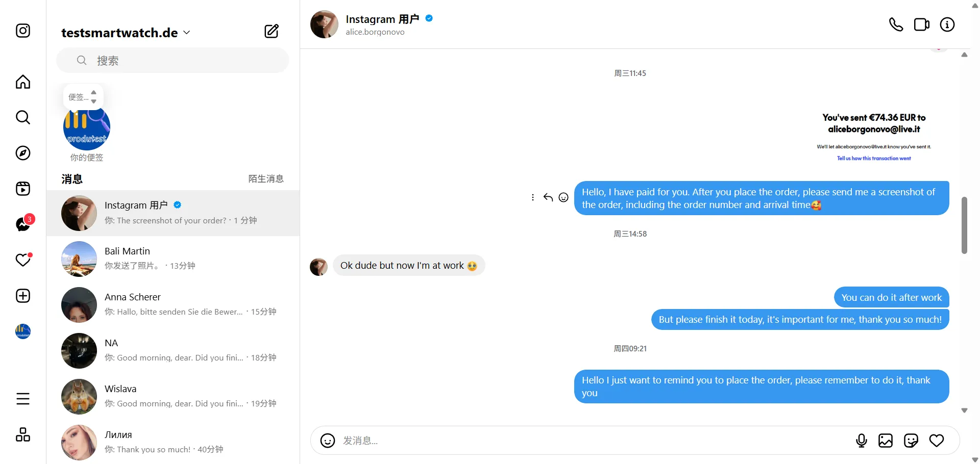Screen dimensions: 980x464
Task: Compose a new message
Action: click(x=272, y=32)
